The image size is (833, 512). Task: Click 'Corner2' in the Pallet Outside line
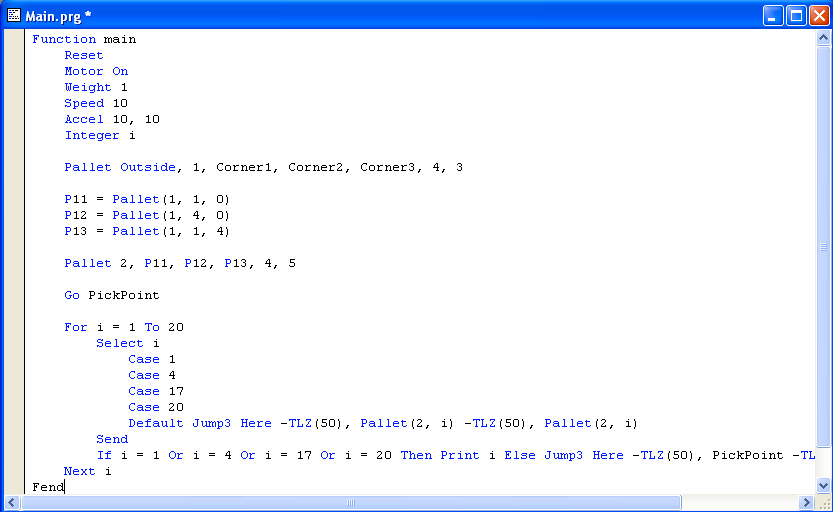[316, 167]
